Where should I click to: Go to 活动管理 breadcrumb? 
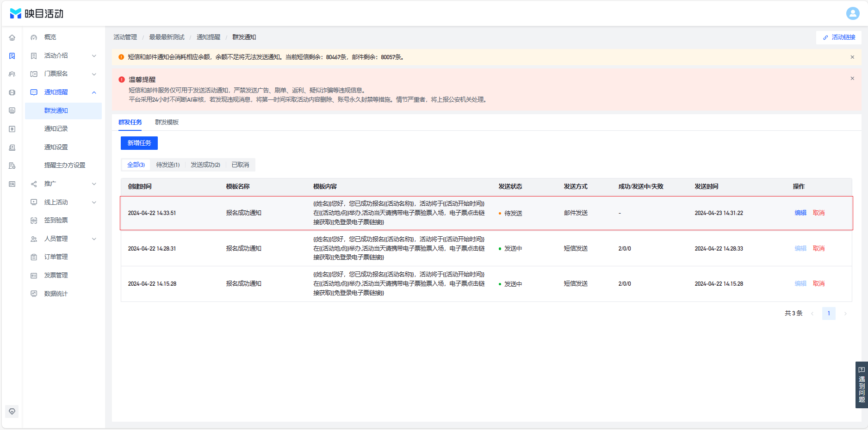click(x=125, y=37)
